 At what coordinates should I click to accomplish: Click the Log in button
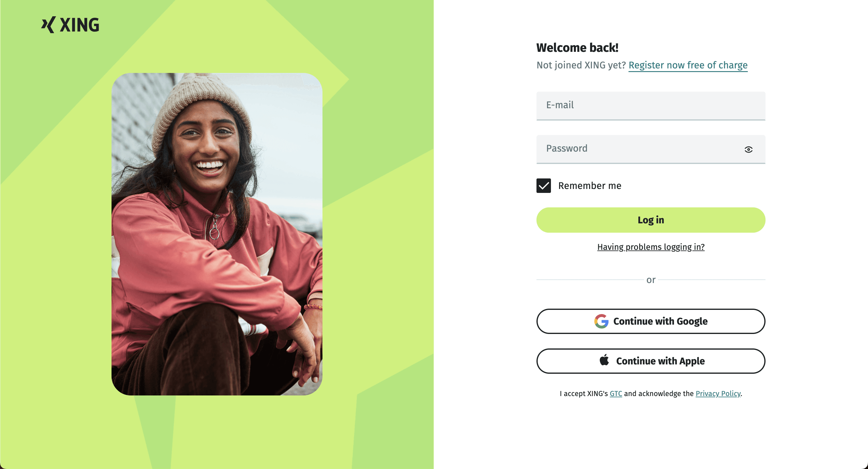click(x=651, y=220)
